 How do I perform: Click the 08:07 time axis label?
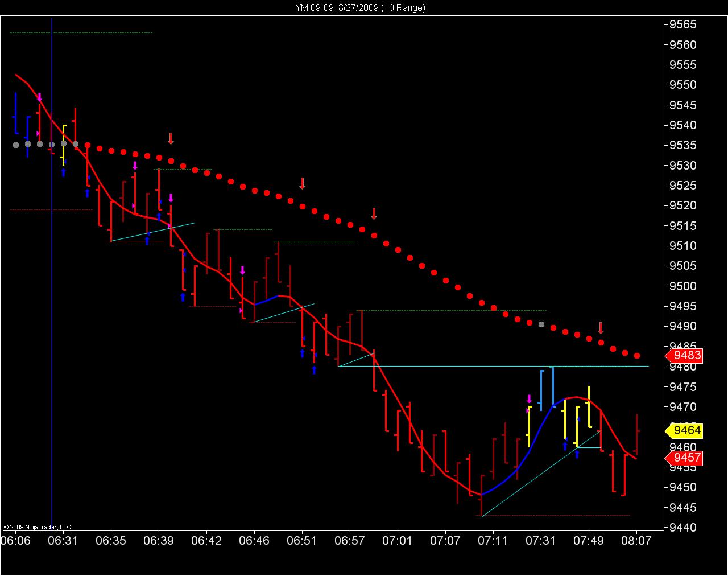tap(636, 540)
